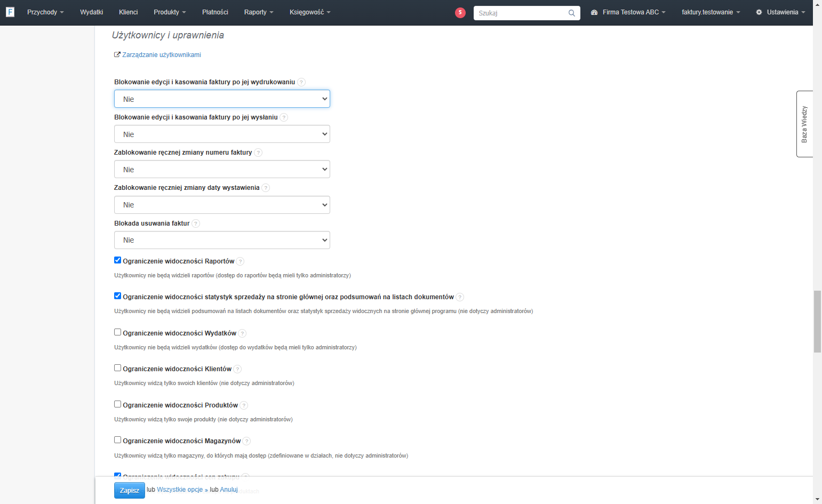This screenshot has width=822, height=504.
Task: Click the help icon next to 'po jej wydrukowaniu'
Action: [x=301, y=82]
